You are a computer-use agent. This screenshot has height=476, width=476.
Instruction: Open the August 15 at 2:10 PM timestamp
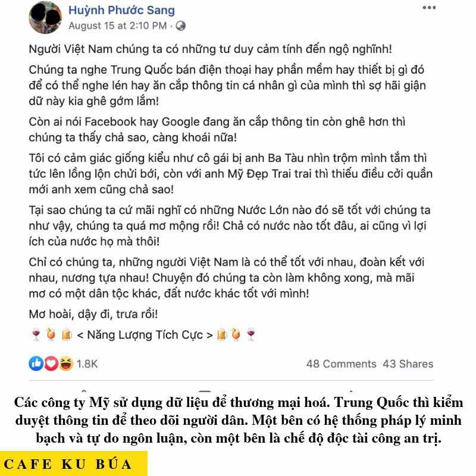coord(118,26)
